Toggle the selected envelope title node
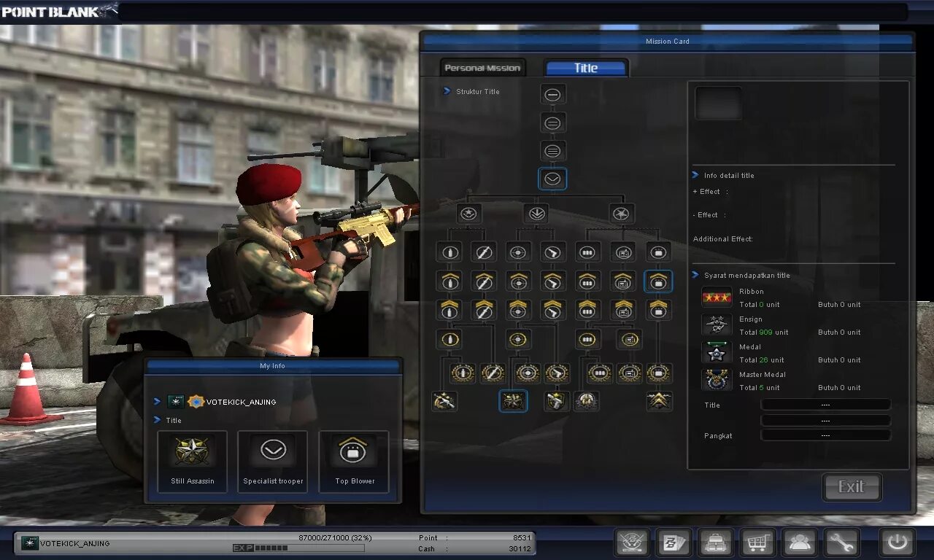 tap(552, 179)
